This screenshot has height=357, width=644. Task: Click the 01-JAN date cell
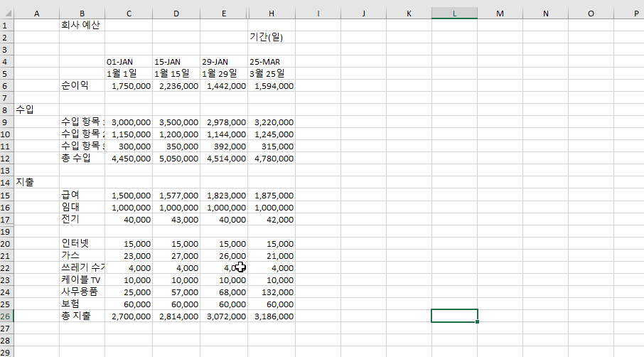129,62
